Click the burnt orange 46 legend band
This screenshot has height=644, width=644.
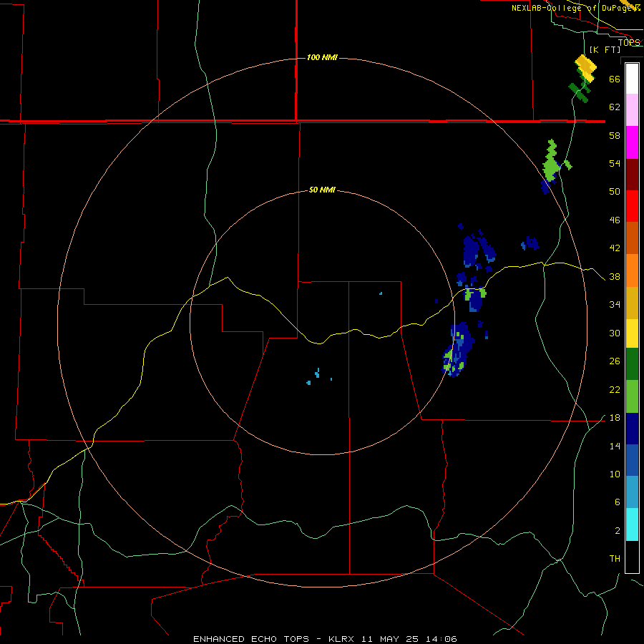pyautogui.click(x=632, y=238)
